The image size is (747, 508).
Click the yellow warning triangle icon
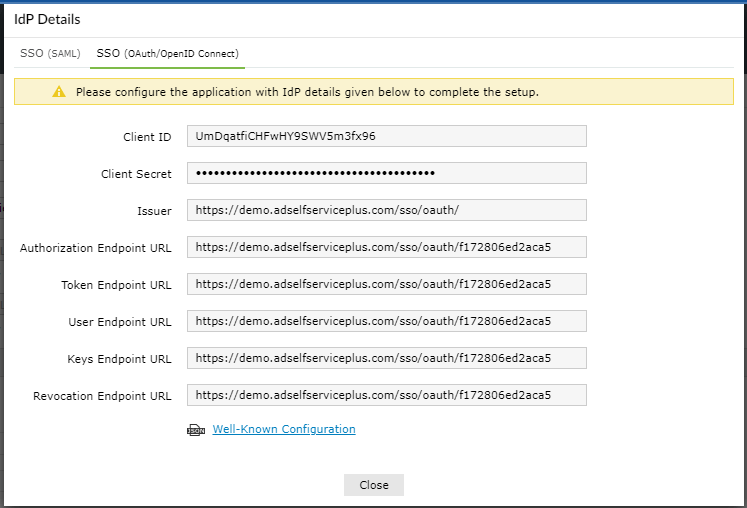59,92
